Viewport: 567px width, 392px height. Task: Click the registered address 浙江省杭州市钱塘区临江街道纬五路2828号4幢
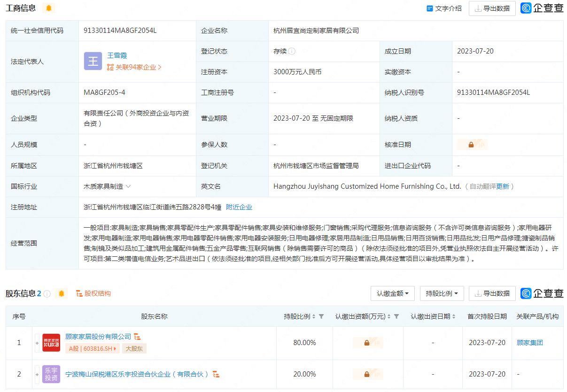click(x=152, y=207)
